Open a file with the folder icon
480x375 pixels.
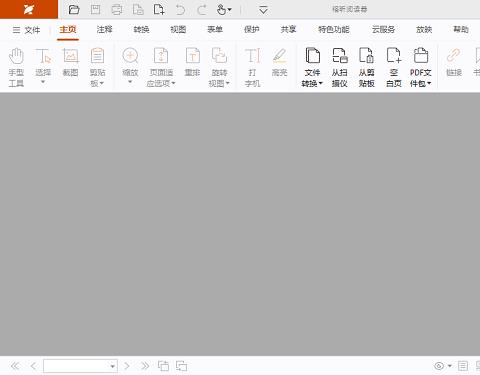click(x=74, y=9)
